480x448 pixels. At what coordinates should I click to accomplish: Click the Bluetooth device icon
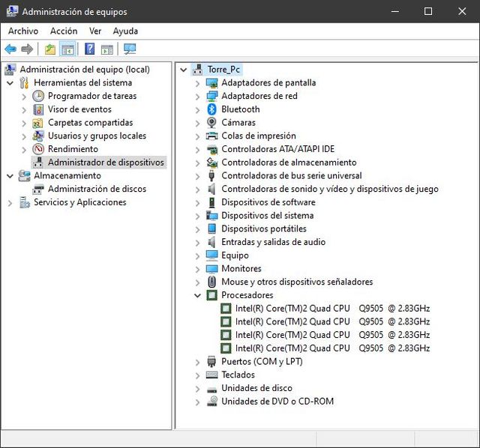pyautogui.click(x=211, y=109)
